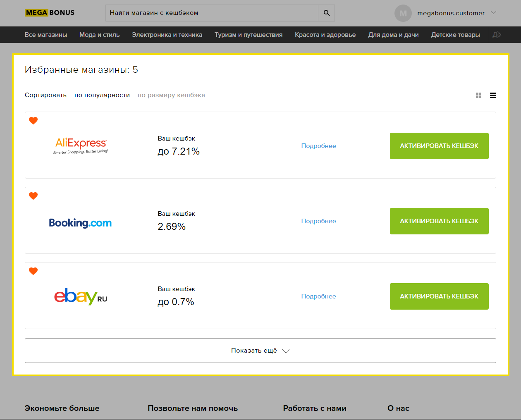
Task: Focus the Найти магазин с кешбэком search field
Action: [212, 13]
